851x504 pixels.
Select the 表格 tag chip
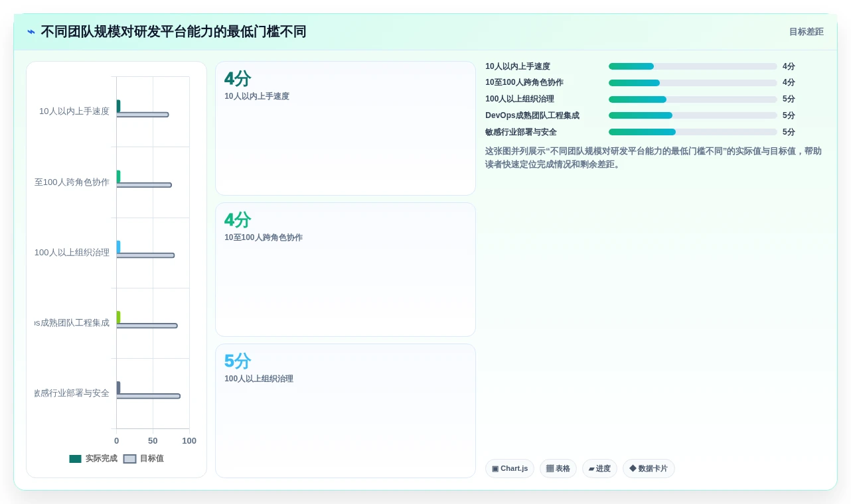[558, 469]
